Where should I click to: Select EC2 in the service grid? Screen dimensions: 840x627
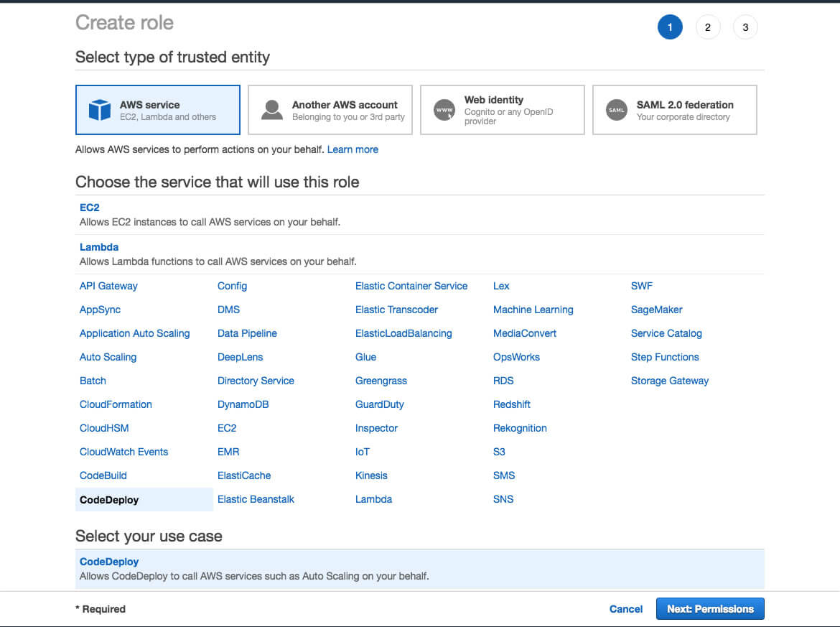tap(227, 428)
